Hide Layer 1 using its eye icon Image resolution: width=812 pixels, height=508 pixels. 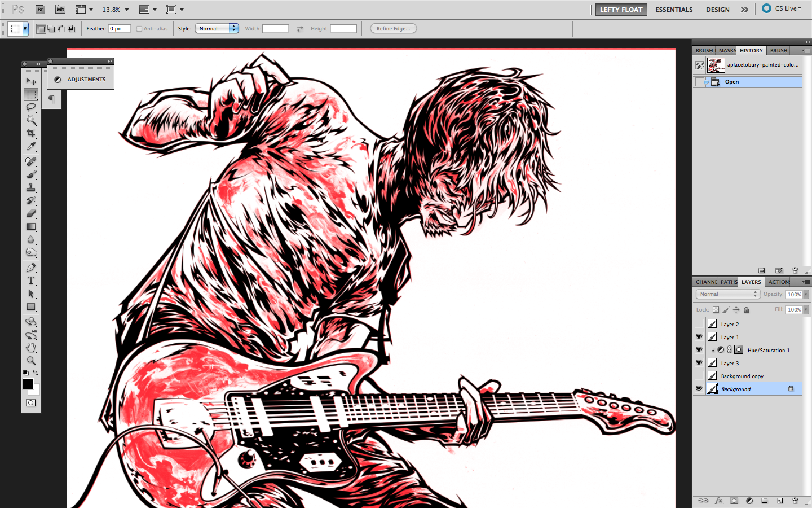[699, 337]
